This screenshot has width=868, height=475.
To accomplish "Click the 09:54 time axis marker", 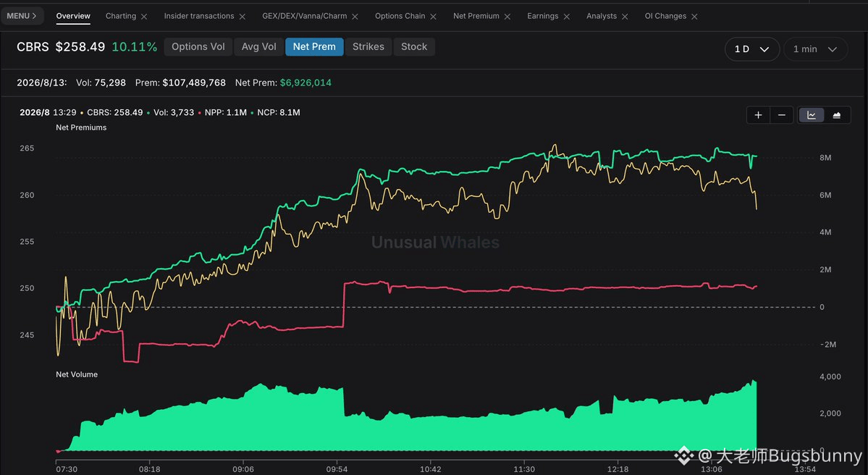I will [x=337, y=469].
